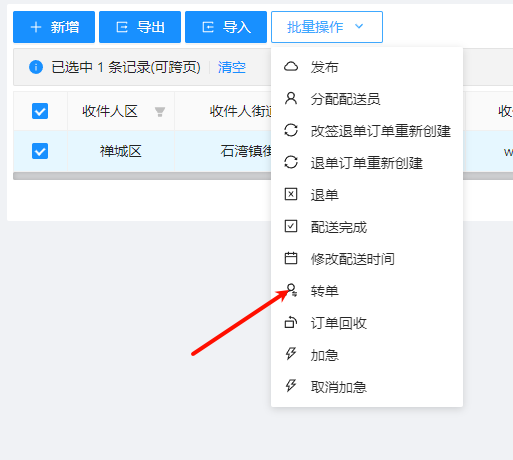The width and height of the screenshot is (513, 460).
Task: Click the cloud icon beside 发布
Action: pos(291,67)
